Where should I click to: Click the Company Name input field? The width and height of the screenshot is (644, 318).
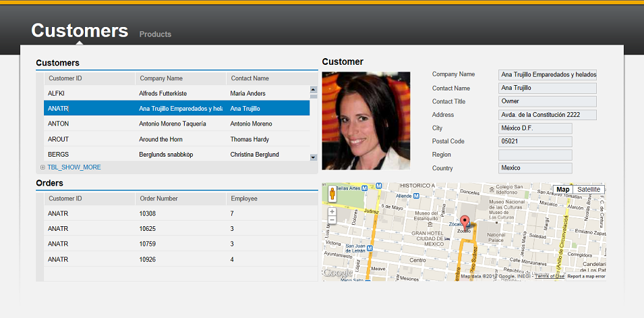[548, 74]
